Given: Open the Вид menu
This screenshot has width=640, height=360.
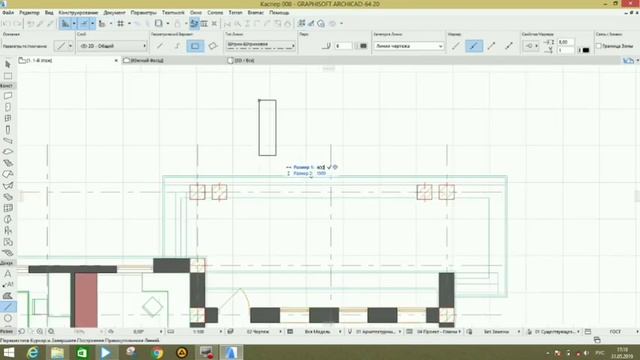Looking at the screenshot, I should pyautogui.click(x=49, y=13).
